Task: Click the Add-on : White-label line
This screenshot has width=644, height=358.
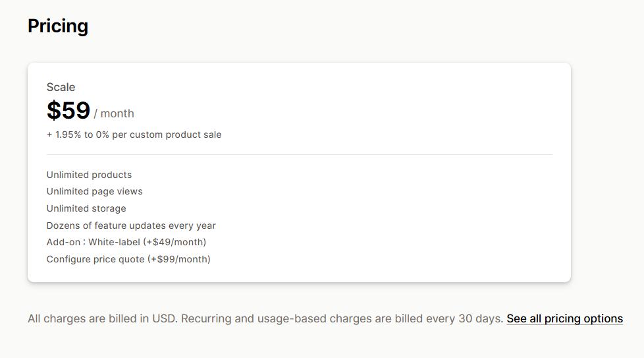Action: pos(126,242)
